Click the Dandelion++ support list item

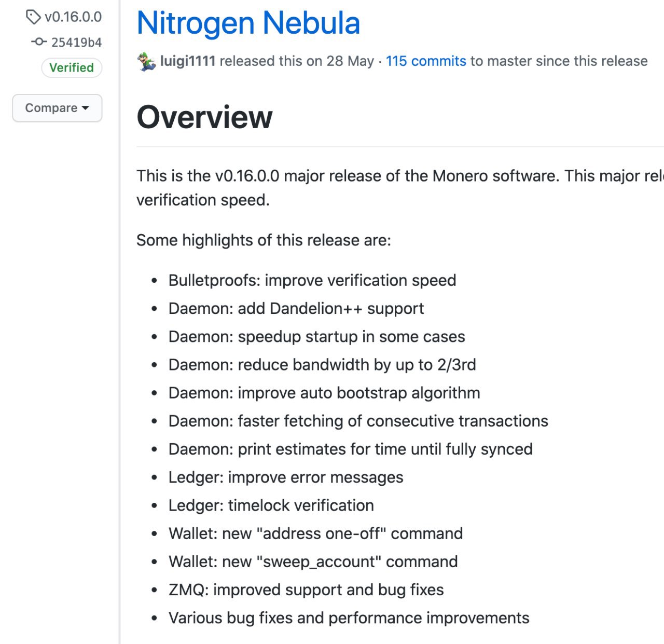coord(296,308)
